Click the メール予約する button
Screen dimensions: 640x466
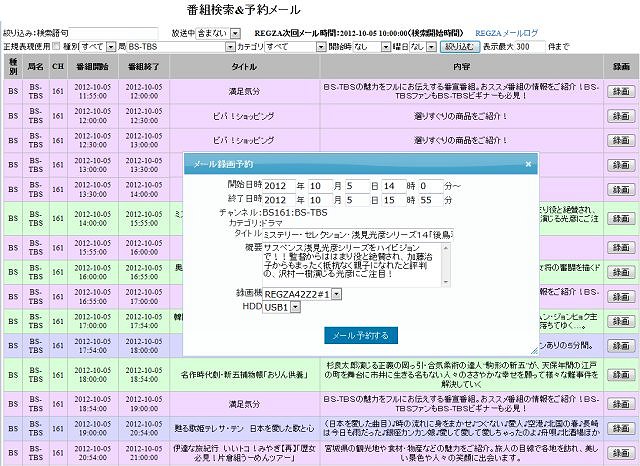coord(361,335)
